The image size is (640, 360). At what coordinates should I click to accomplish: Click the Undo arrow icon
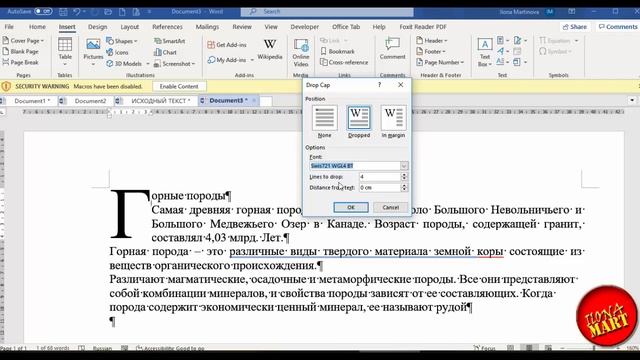pos(76,12)
